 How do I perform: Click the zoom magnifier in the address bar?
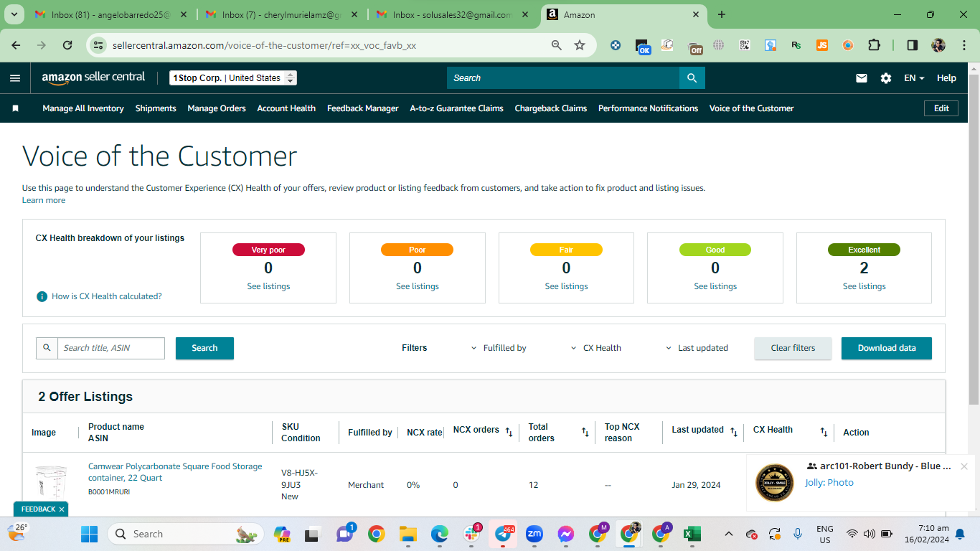[x=557, y=45]
